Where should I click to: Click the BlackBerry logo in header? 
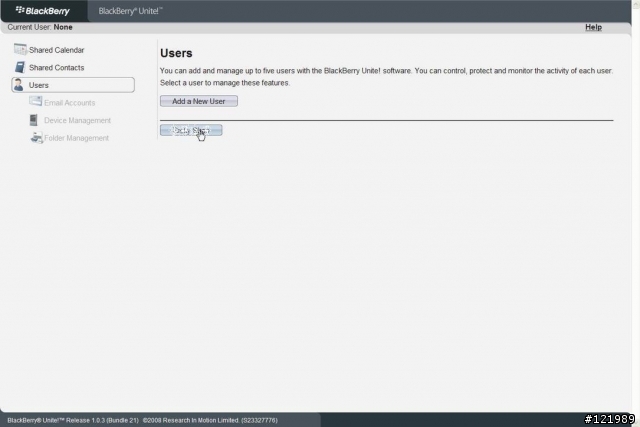[42, 11]
